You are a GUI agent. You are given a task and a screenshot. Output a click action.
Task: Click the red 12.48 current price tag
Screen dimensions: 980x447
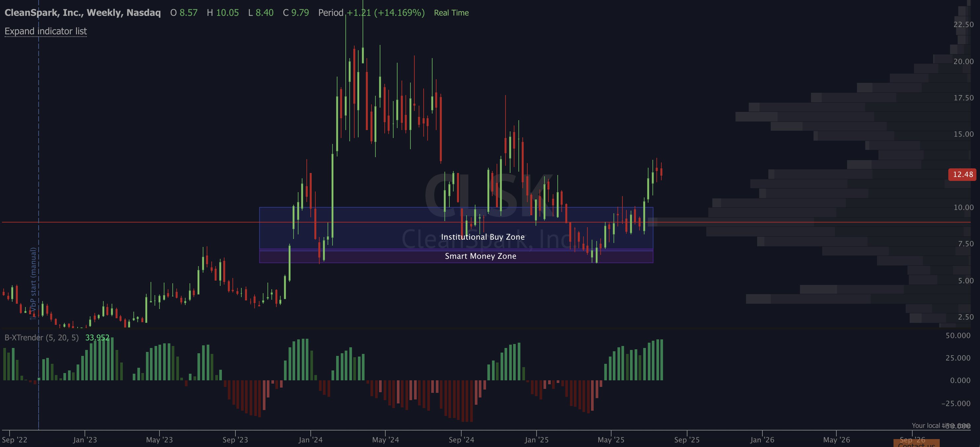point(962,175)
